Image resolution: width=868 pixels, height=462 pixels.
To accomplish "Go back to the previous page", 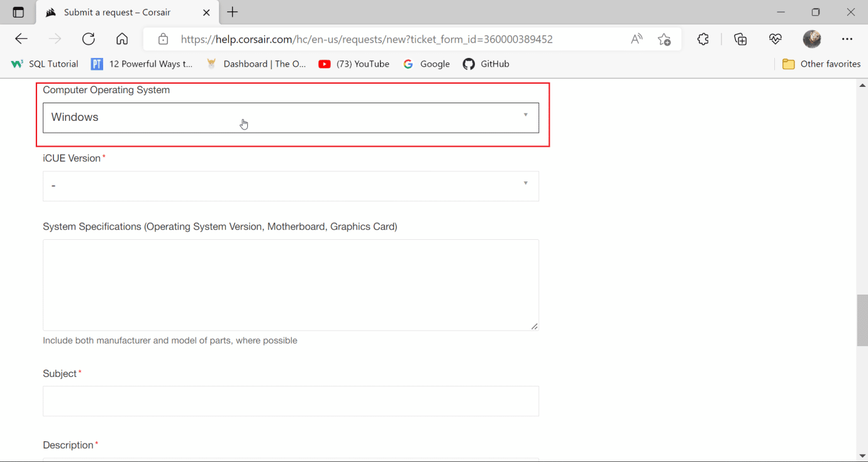I will (21, 39).
